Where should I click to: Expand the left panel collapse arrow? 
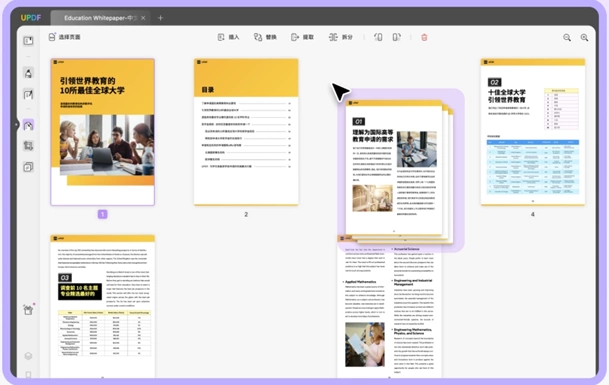click(16, 125)
